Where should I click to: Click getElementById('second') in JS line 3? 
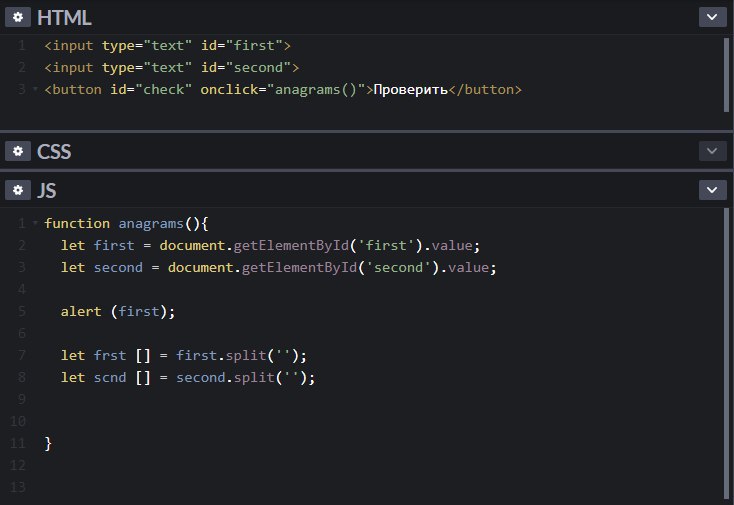[340, 267]
